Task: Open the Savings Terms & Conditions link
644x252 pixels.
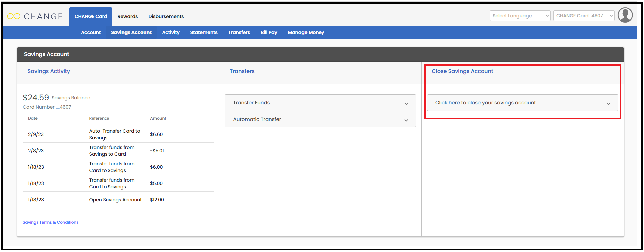Action: click(51, 222)
